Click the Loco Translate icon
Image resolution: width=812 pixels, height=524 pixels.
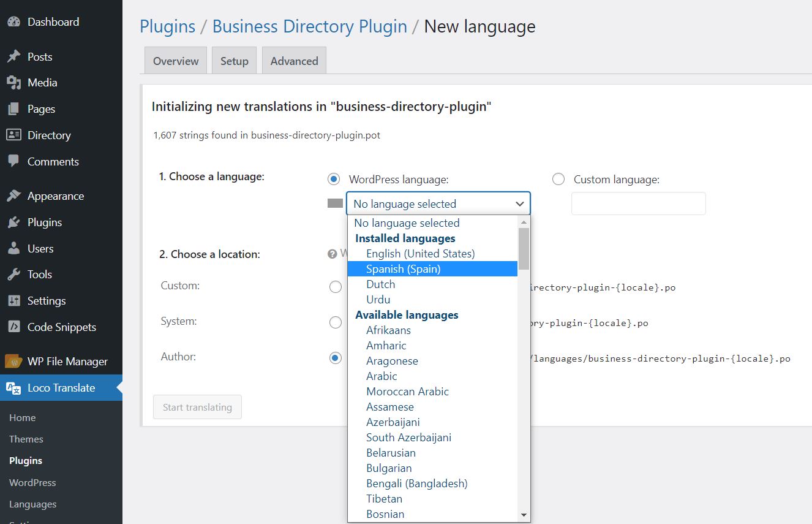pos(13,388)
